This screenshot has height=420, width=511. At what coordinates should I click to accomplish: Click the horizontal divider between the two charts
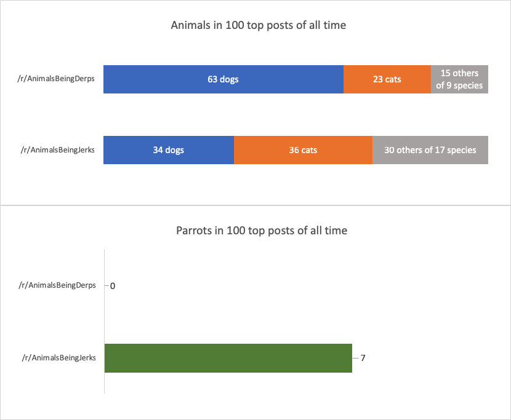tap(255, 205)
